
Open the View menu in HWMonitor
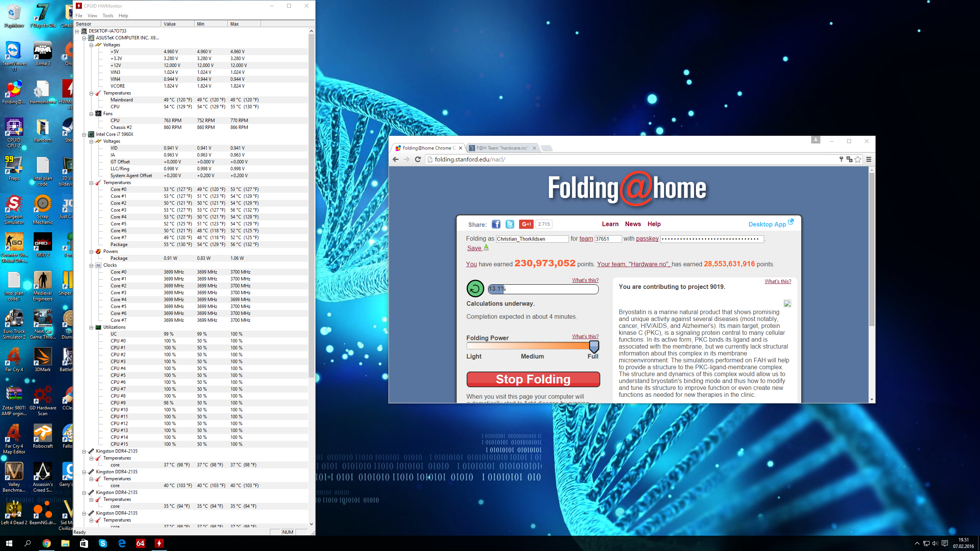tap(92, 16)
